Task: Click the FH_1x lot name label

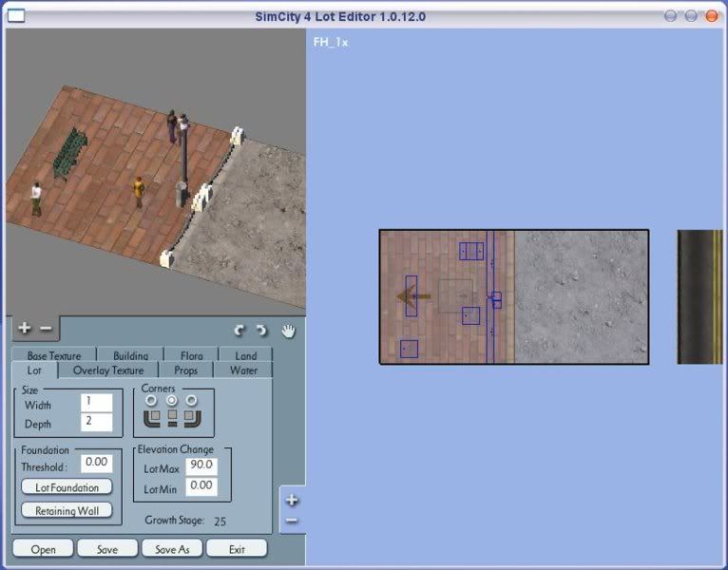Action: pos(331,42)
